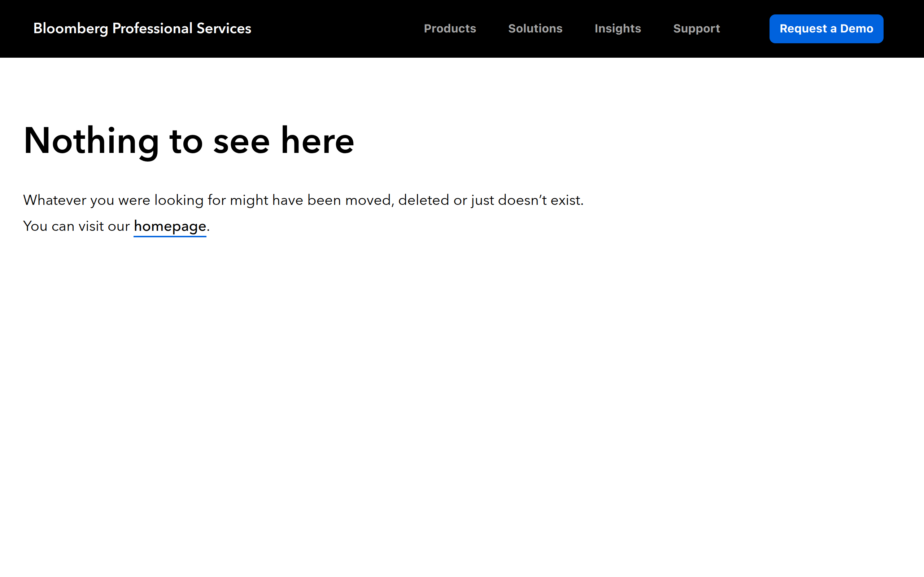Screen dimensions: 924x577
Task: Click the 'Whatever you were looking for' paragraph
Action: (303, 201)
